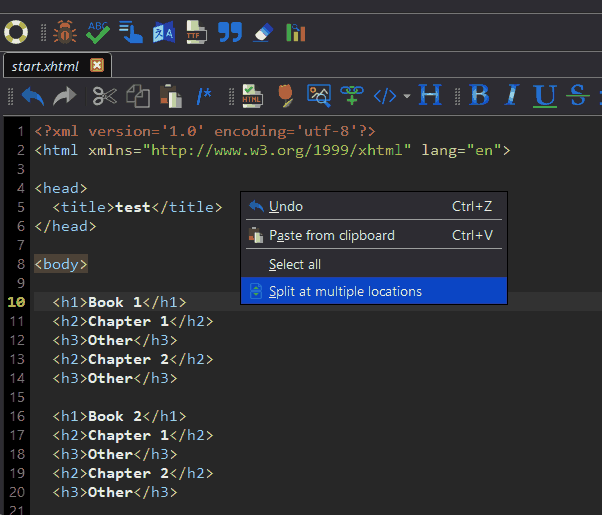Click the insert image icon

click(x=319, y=96)
